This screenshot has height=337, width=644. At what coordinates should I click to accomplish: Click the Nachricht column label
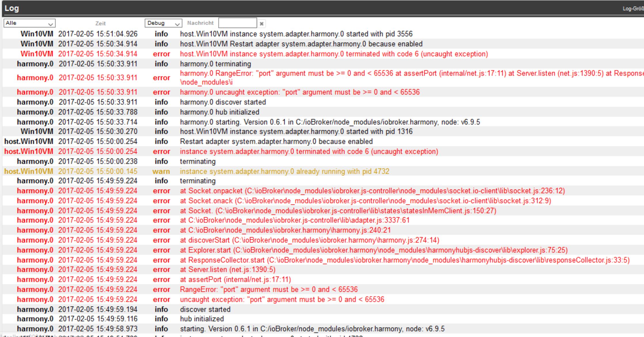[x=201, y=23]
